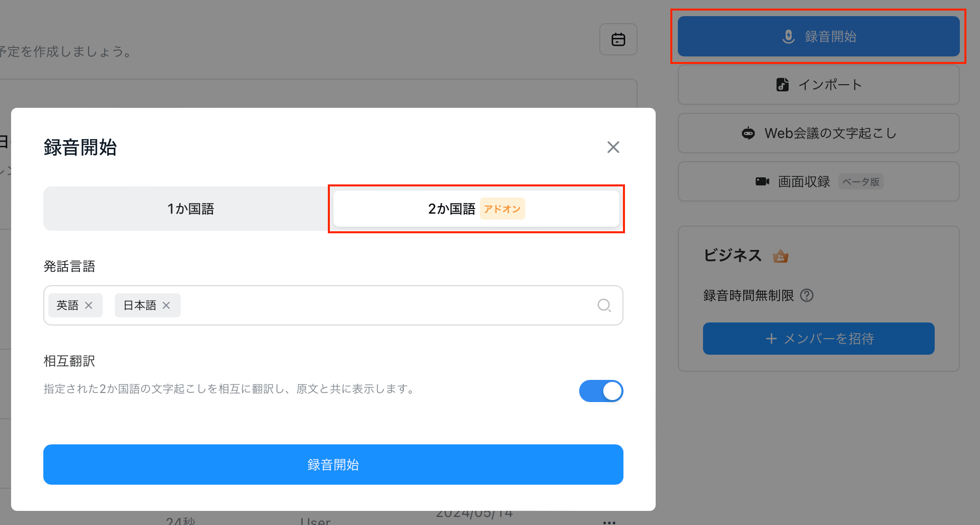Start Web会議の文字起こし
The width and height of the screenshot is (980, 525).
point(818,133)
